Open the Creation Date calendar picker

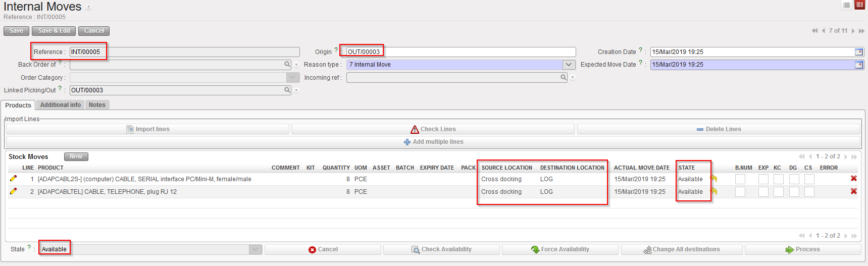point(858,52)
